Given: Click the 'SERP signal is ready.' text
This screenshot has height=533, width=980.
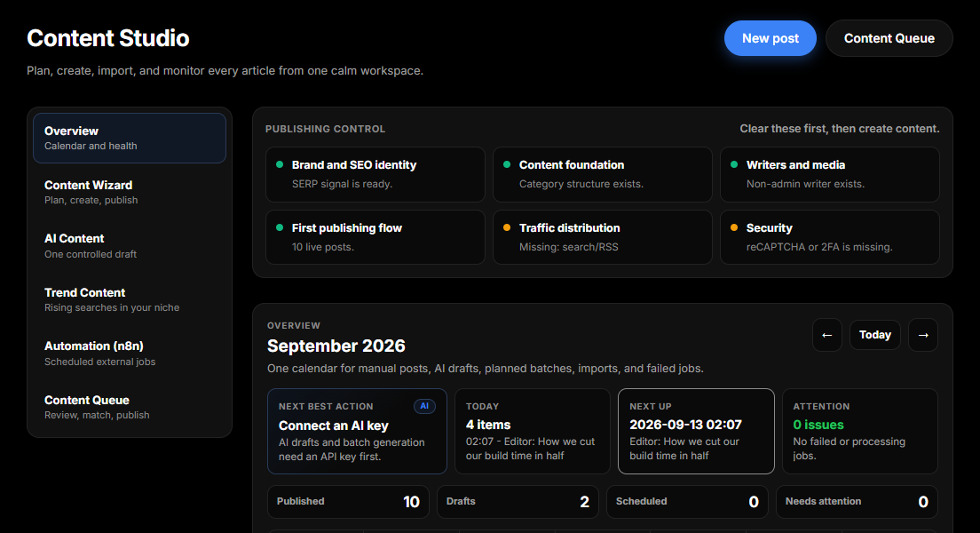Looking at the screenshot, I should [x=342, y=184].
